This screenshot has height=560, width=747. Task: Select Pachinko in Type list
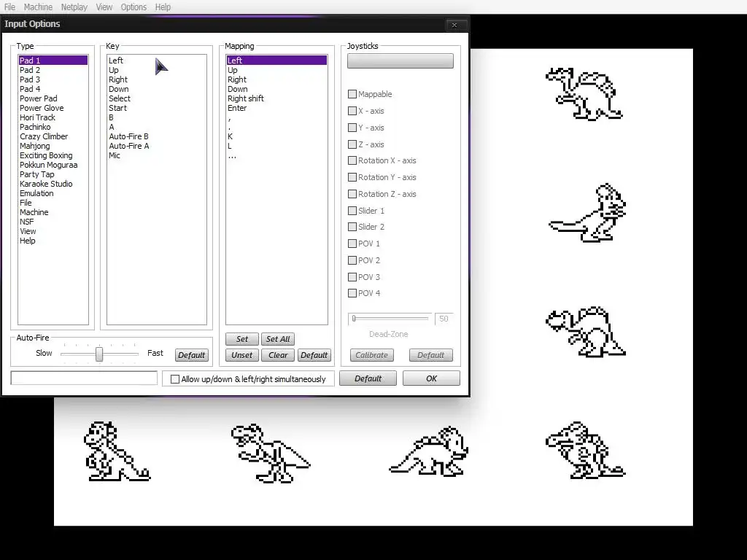click(x=53, y=127)
